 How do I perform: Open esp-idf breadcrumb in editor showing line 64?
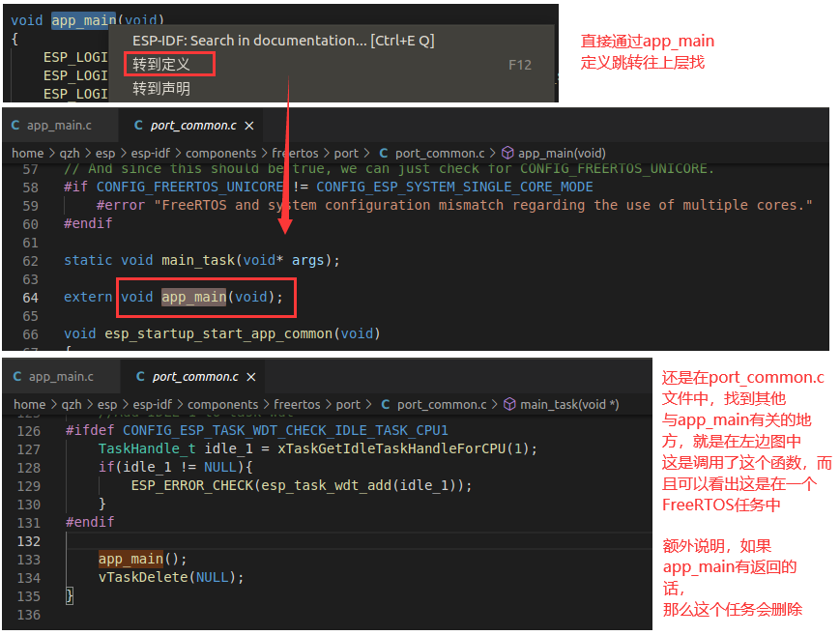tap(151, 154)
